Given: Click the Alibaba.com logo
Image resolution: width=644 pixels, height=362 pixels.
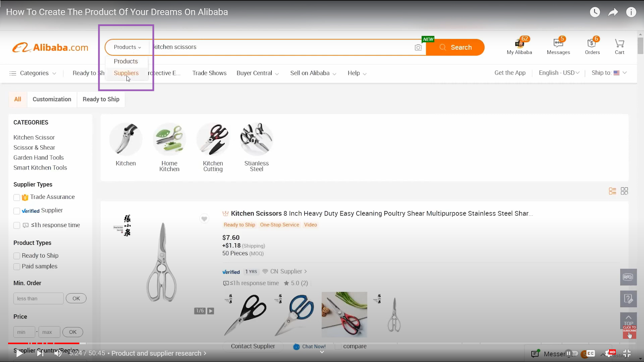Looking at the screenshot, I should (x=50, y=48).
